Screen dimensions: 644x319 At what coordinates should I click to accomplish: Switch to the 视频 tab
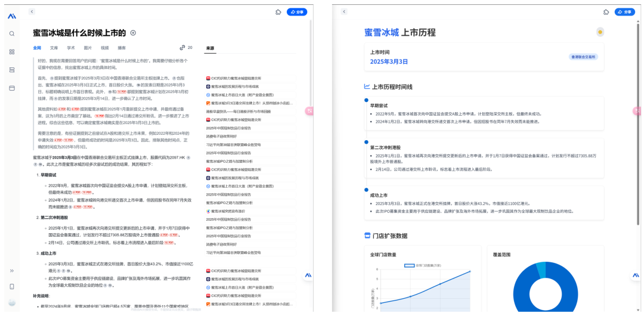click(x=105, y=48)
